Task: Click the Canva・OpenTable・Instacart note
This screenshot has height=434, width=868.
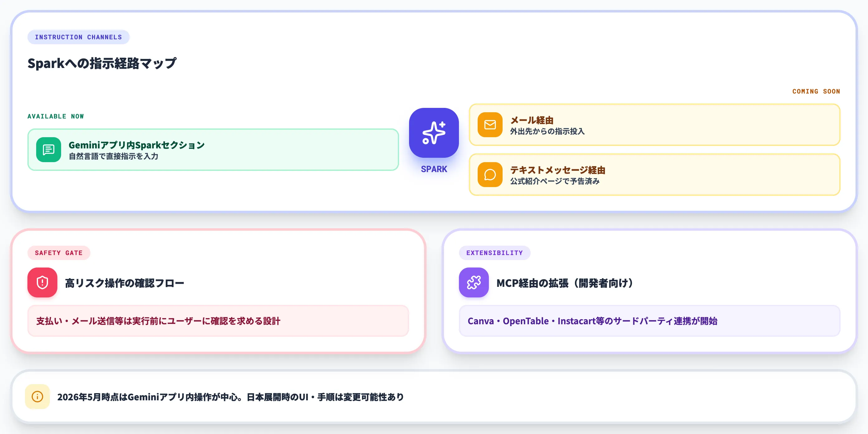Action: 649,321
